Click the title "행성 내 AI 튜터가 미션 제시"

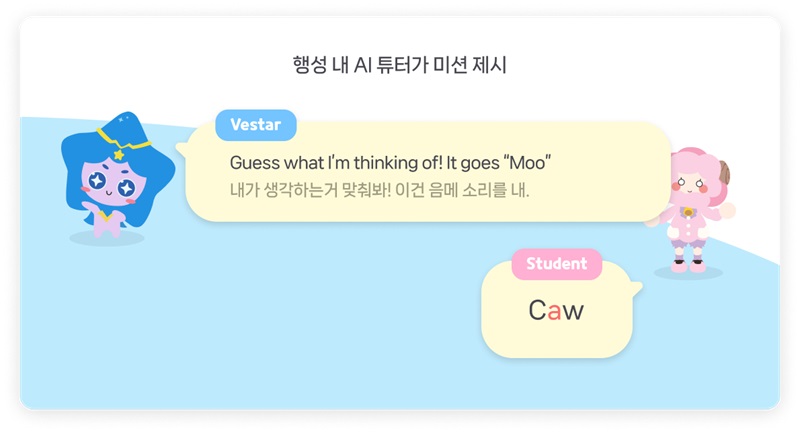400,66
